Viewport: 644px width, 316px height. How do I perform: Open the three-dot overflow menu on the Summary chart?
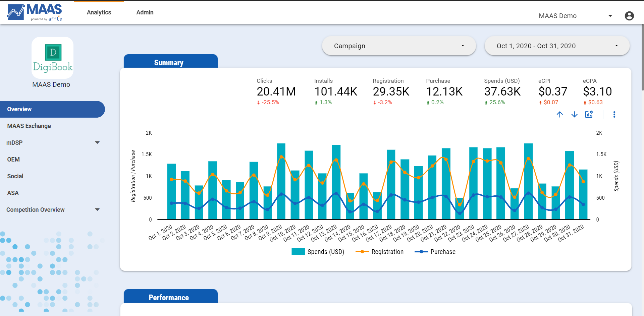[614, 114]
